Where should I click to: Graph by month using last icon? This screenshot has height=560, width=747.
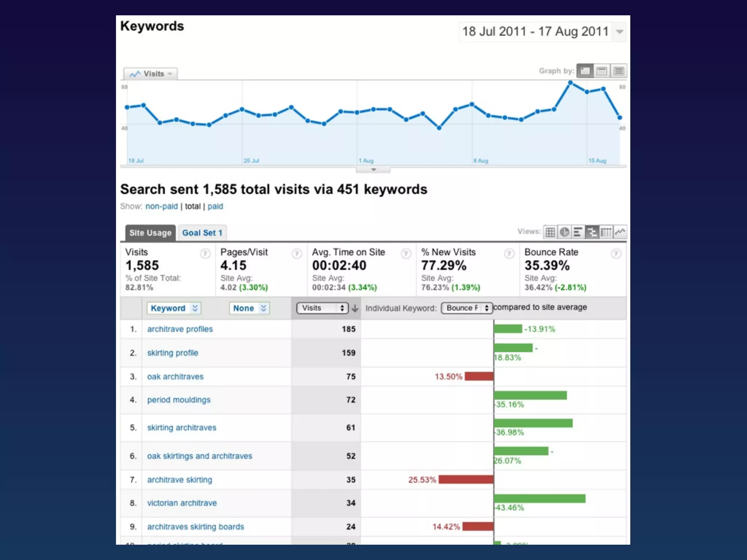[x=619, y=71]
